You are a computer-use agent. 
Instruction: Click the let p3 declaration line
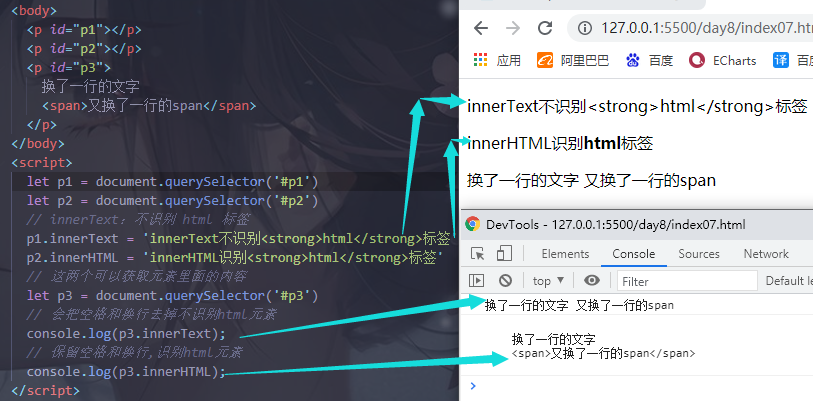(x=172, y=296)
